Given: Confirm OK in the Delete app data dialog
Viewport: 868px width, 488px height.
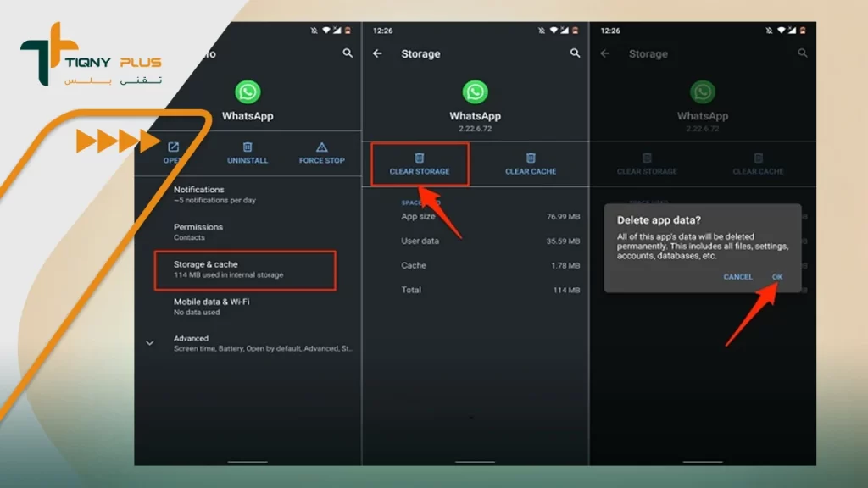Looking at the screenshot, I should click(777, 277).
